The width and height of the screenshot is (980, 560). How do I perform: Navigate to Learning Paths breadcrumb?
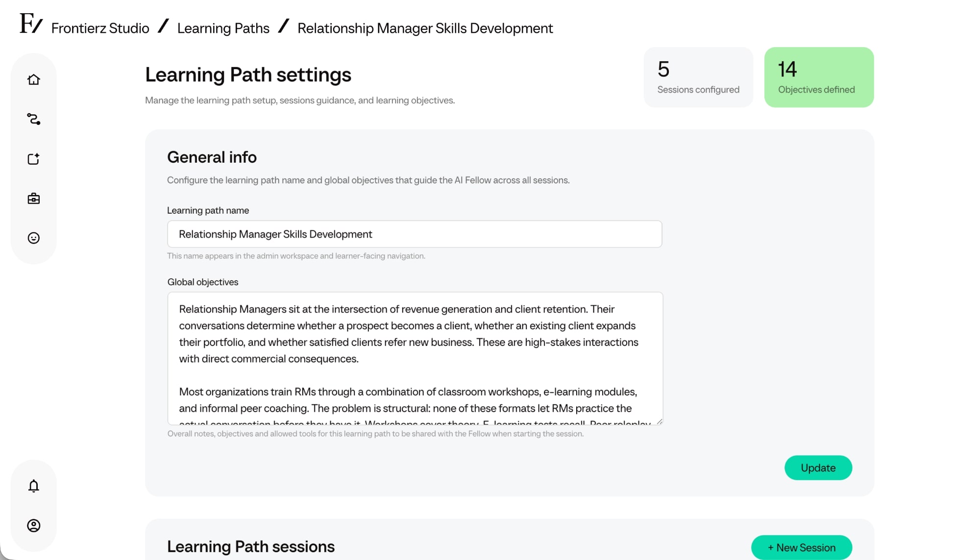pos(223,28)
